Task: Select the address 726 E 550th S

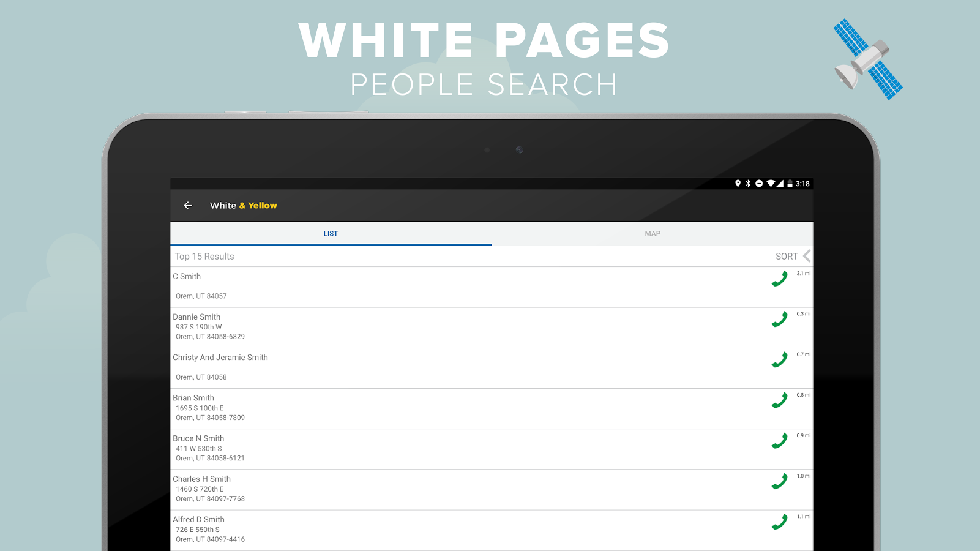Action: pos(198,530)
